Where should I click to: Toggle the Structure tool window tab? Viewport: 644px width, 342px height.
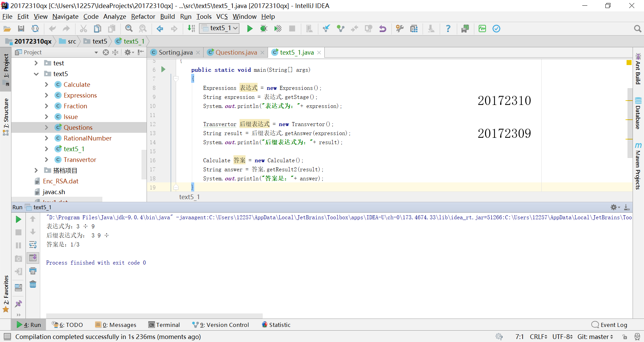[x=6, y=117]
